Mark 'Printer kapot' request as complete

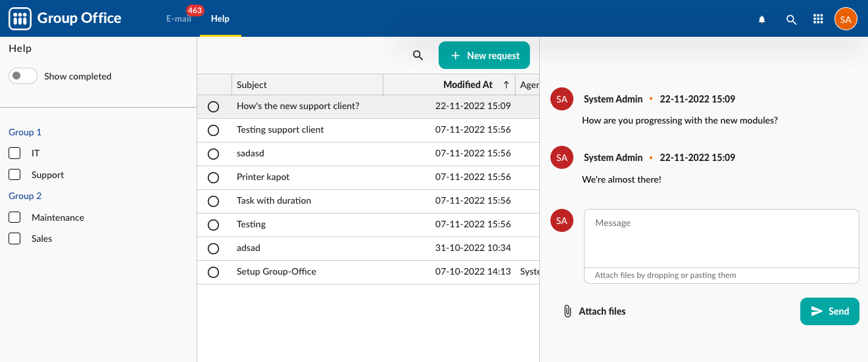pos(213,177)
